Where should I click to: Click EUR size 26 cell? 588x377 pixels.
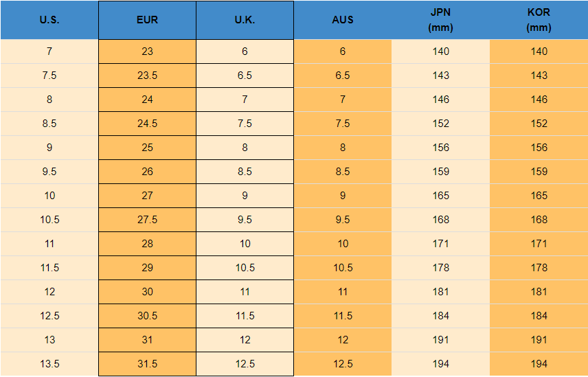pyautogui.click(x=147, y=172)
